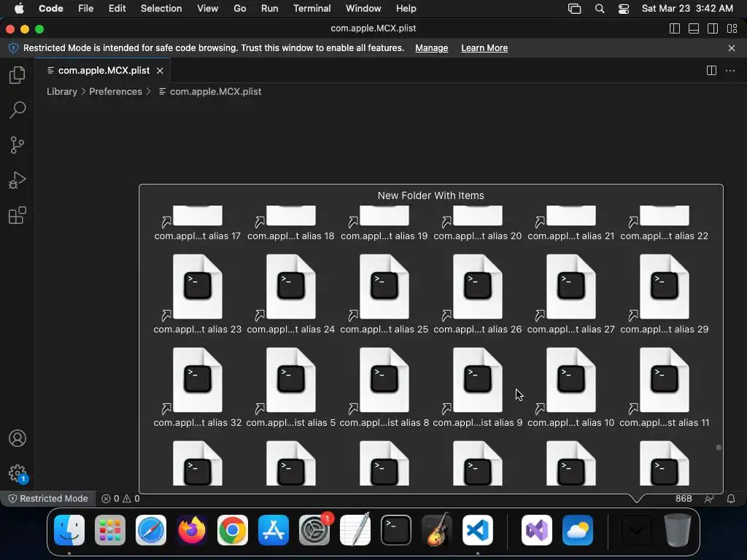Open the errors and warnings status item
The width and height of the screenshot is (747, 560).
(120, 499)
